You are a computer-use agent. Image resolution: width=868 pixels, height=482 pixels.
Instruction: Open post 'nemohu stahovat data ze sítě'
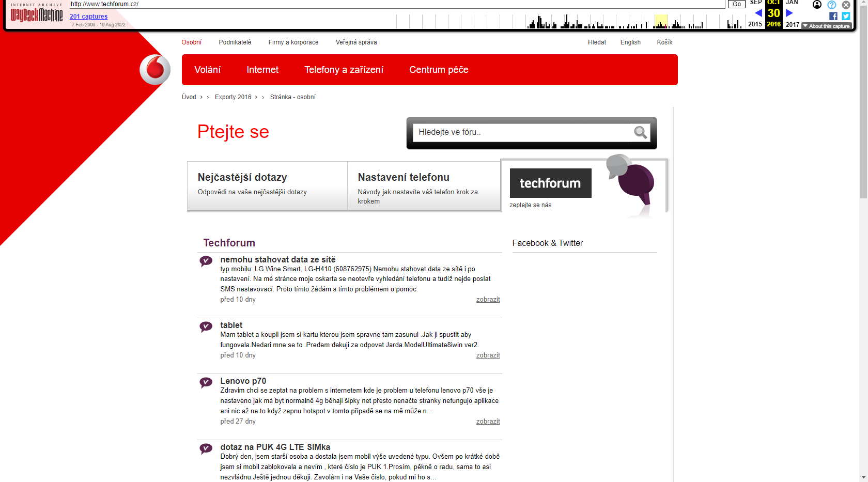point(278,259)
